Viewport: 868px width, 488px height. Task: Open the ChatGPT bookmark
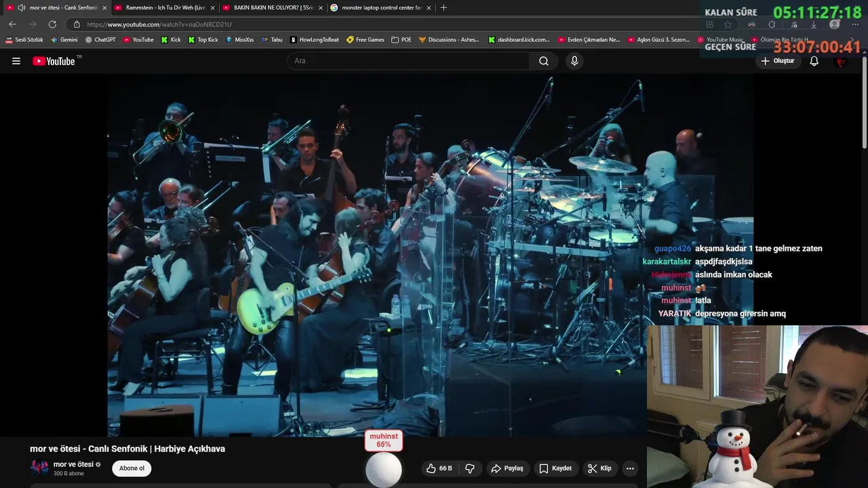coord(100,40)
